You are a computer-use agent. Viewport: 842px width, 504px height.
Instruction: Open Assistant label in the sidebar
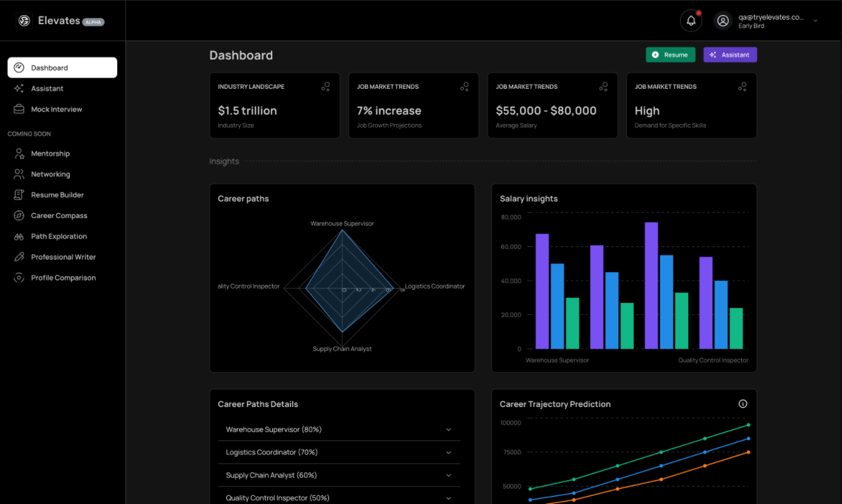click(47, 89)
